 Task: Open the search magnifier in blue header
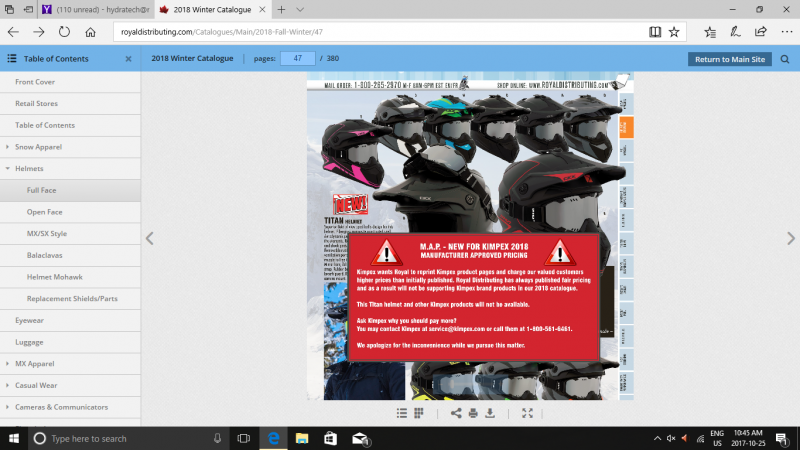[x=785, y=59]
